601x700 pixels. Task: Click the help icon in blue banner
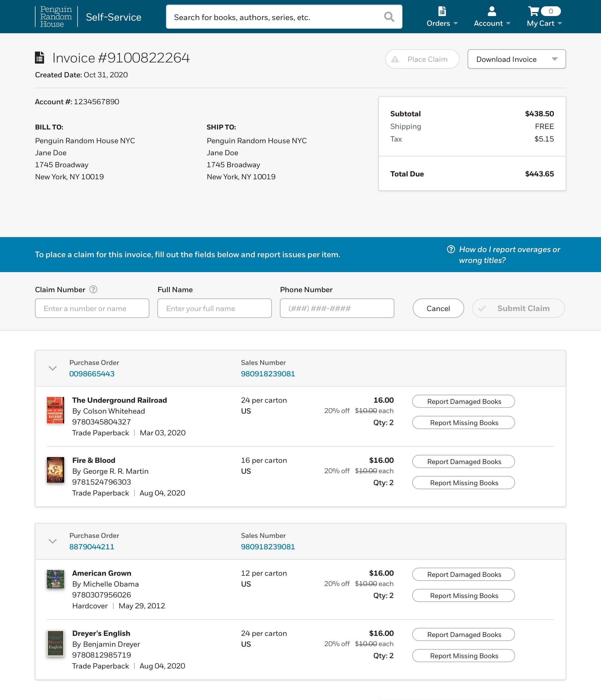[451, 249]
